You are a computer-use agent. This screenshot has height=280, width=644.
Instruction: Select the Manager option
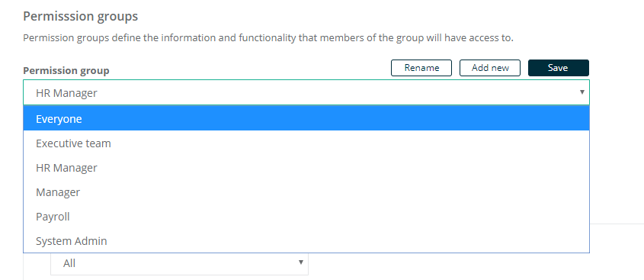pos(306,192)
